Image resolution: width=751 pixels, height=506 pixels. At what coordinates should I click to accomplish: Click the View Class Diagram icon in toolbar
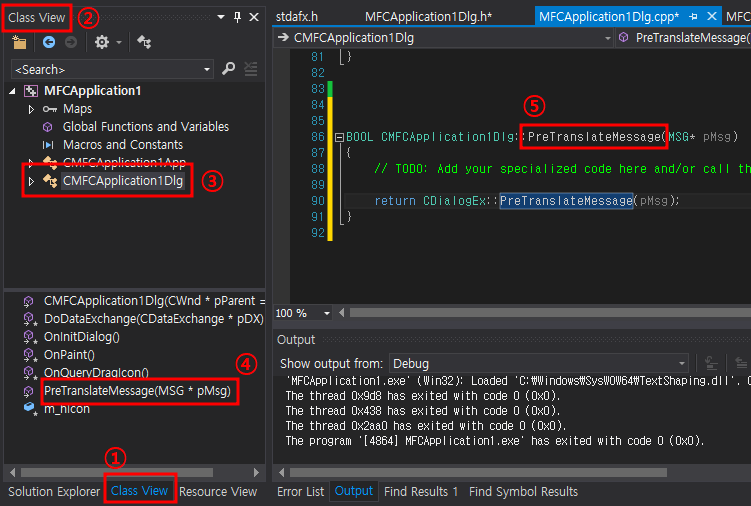point(144,43)
